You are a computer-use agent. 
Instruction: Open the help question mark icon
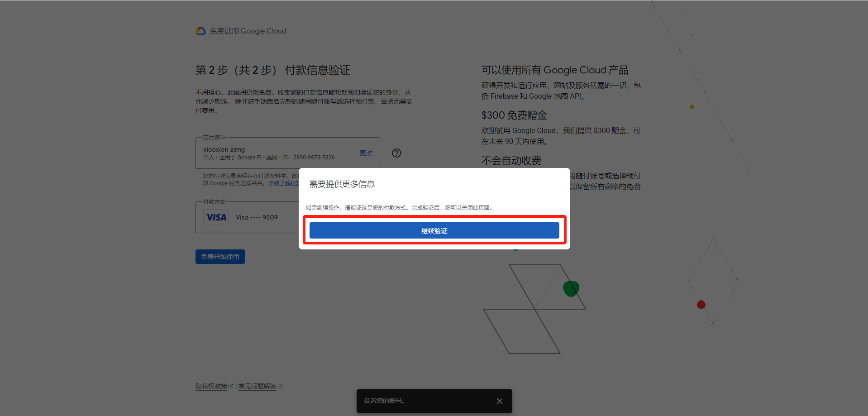pos(396,153)
